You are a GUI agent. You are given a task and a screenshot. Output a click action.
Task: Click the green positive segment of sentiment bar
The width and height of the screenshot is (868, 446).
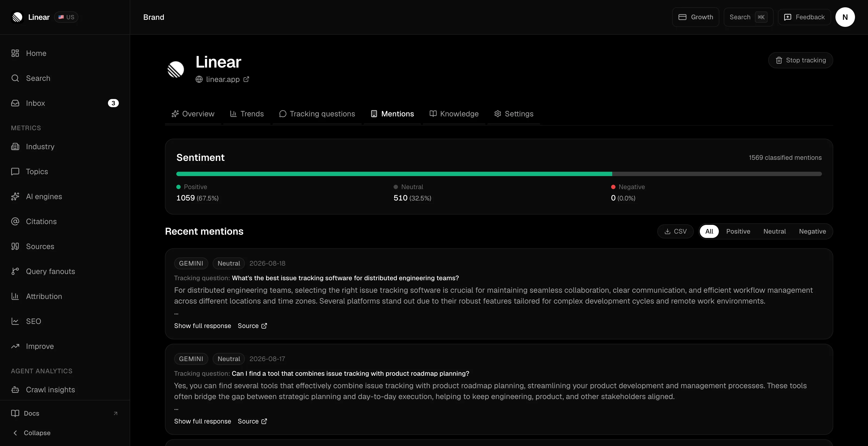tap(394, 174)
